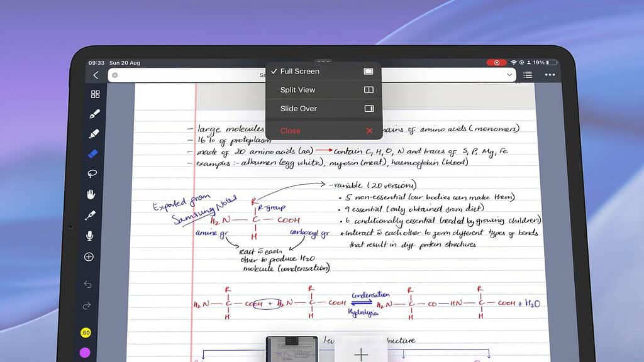Image resolution: width=644 pixels, height=362 pixels.
Task: Select the hand pan tool
Action: (91, 194)
